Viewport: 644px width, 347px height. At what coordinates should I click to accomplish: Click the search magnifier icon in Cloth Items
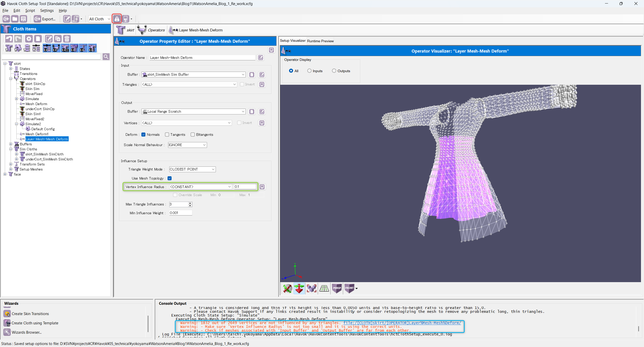pyautogui.click(x=106, y=57)
